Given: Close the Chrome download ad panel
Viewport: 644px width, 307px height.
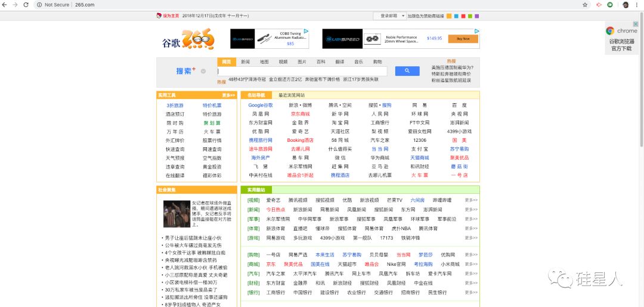Looking at the screenshot, I should point(636,24).
